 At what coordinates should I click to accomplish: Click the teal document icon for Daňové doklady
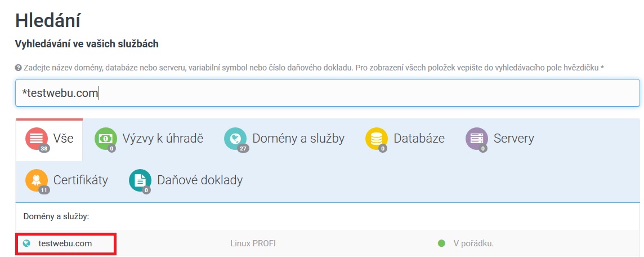(140, 180)
